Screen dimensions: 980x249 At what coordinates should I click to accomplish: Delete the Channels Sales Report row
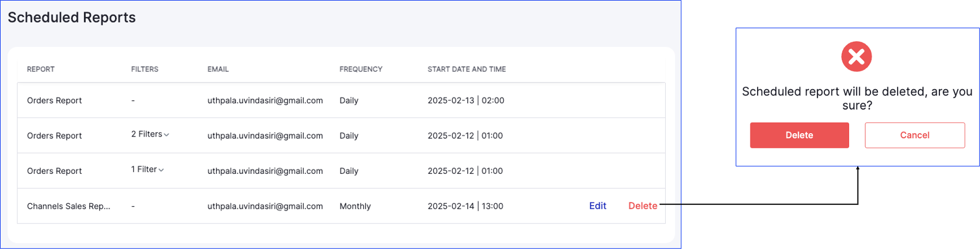point(643,206)
